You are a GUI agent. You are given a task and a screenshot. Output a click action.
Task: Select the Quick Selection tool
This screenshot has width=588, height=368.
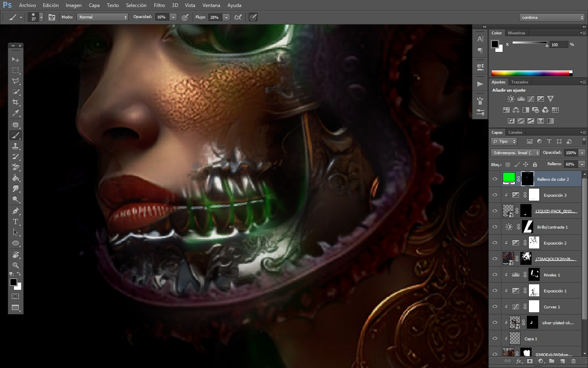16,92
